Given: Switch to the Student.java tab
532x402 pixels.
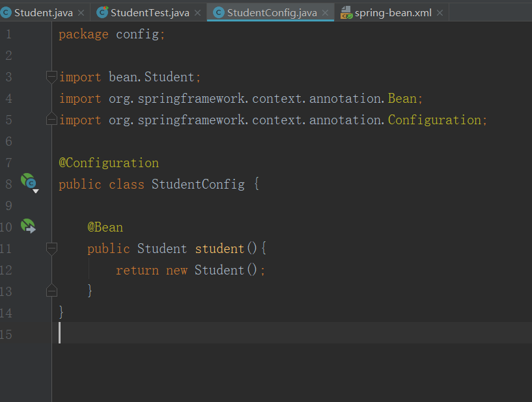Looking at the screenshot, I should 44,13.
